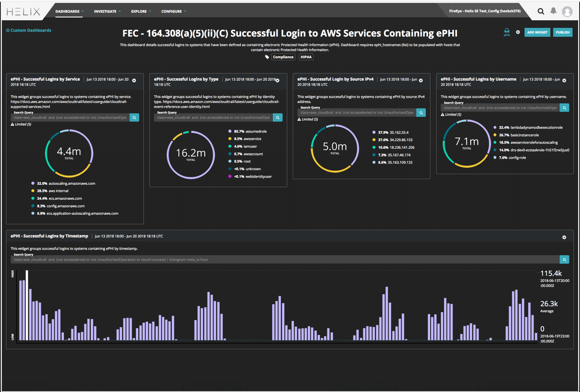This screenshot has height=392, width=580.
Task: Select 35.167.46.174 legend entry
Action: [393, 155]
